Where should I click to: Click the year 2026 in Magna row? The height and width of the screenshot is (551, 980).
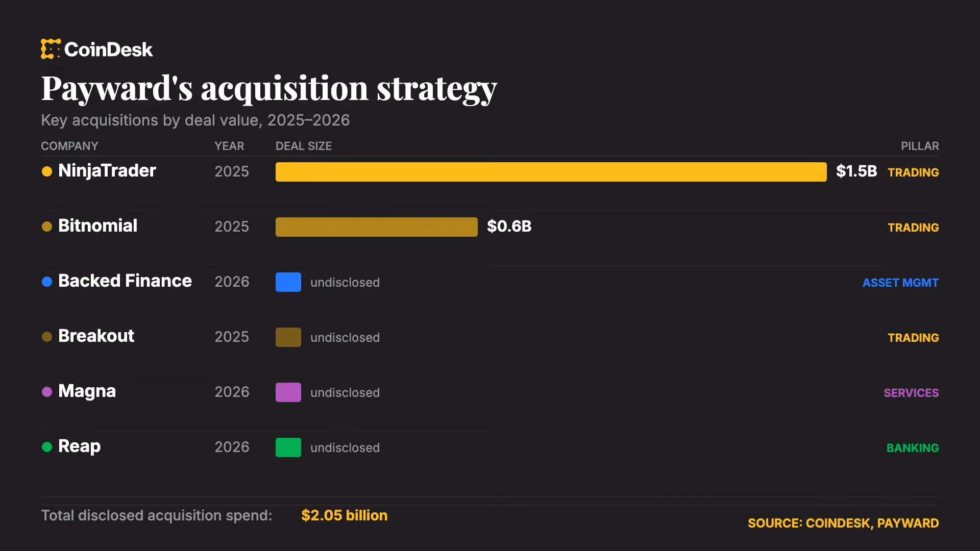coord(232,392)
